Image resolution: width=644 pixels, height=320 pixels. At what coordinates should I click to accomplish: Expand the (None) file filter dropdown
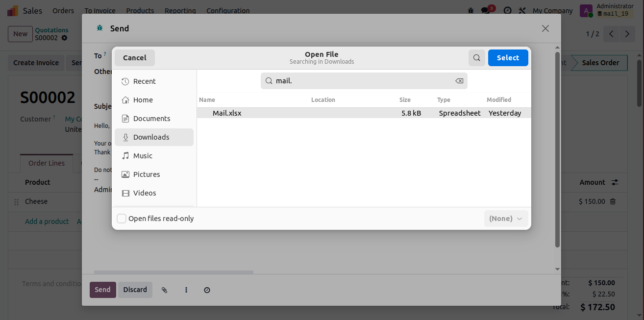point(506,219)
